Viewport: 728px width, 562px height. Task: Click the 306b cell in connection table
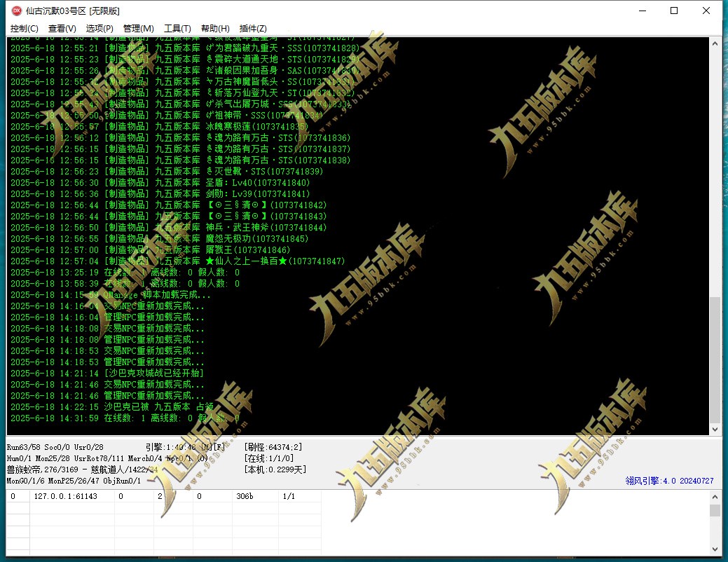(256, 496)
